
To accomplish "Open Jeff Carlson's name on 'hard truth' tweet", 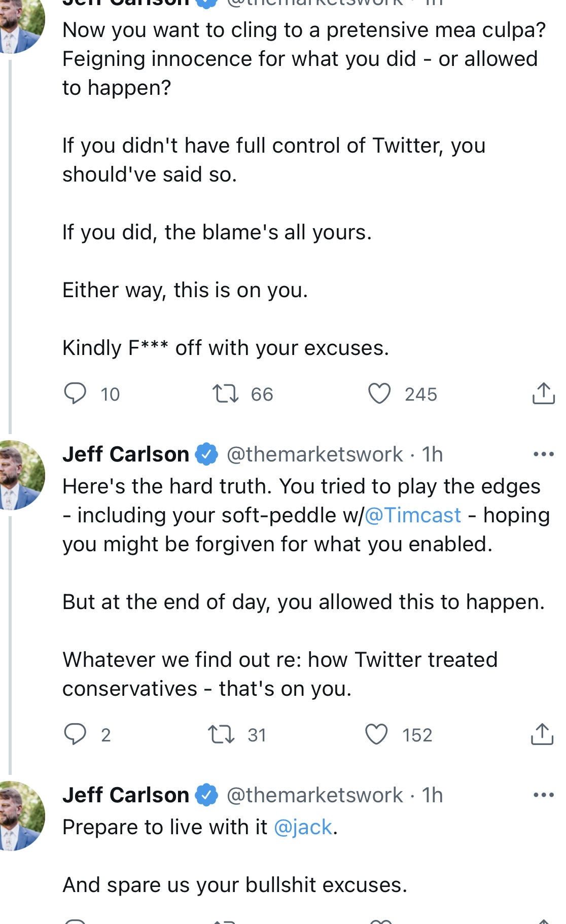I will coord(126,454).
